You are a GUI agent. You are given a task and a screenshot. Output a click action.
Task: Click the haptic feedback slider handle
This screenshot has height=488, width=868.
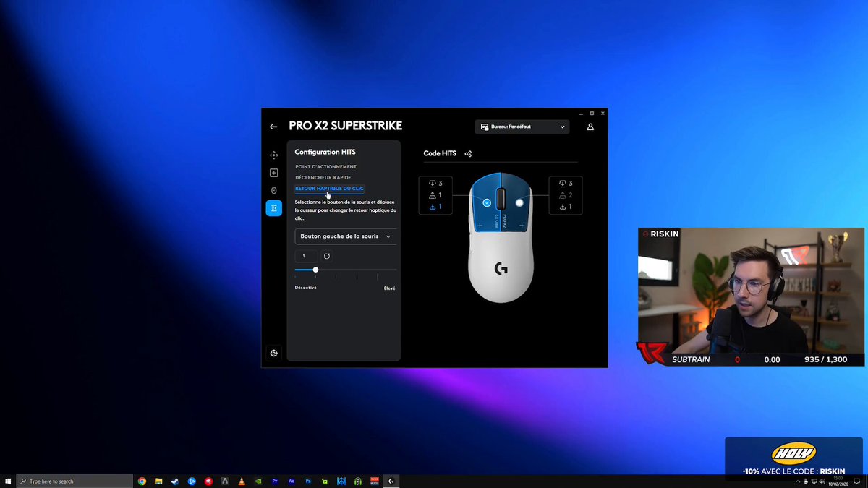(315, 270)
